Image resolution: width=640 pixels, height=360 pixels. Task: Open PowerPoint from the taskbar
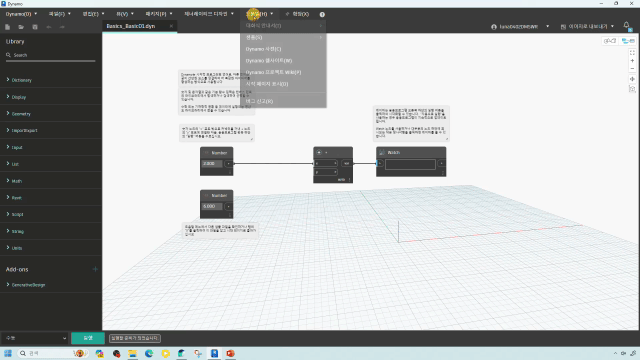[231, 353]
